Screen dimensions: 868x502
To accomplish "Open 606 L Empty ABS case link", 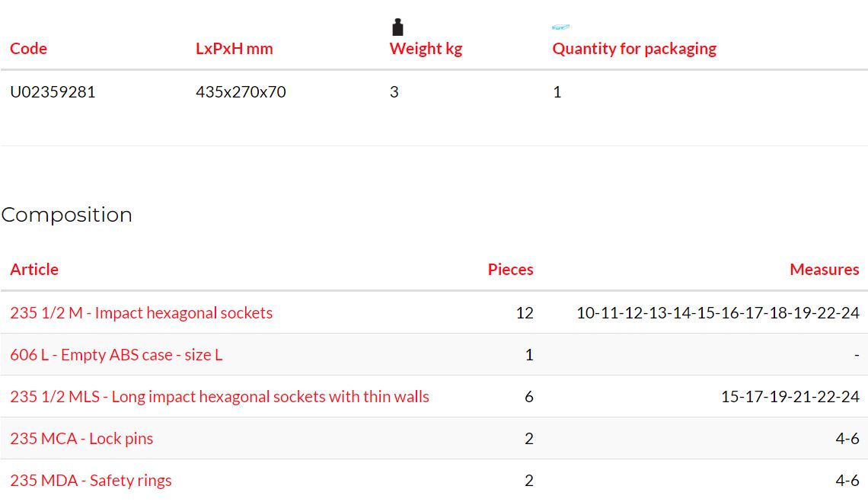I will tap(116, 355).
